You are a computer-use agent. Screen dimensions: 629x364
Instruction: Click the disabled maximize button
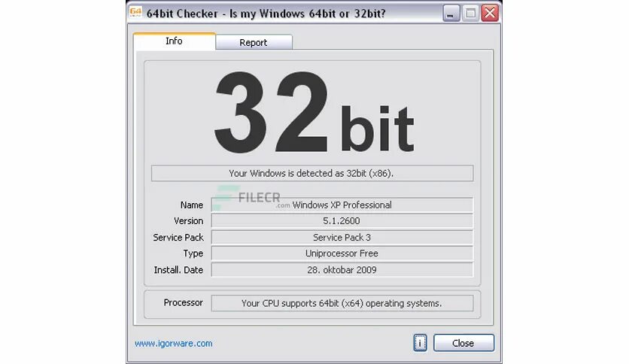coord(470,14)
